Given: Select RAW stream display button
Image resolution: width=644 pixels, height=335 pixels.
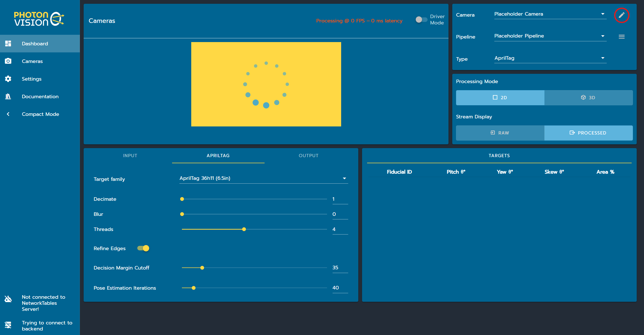Looking at the screenshot, I should 500,133.
